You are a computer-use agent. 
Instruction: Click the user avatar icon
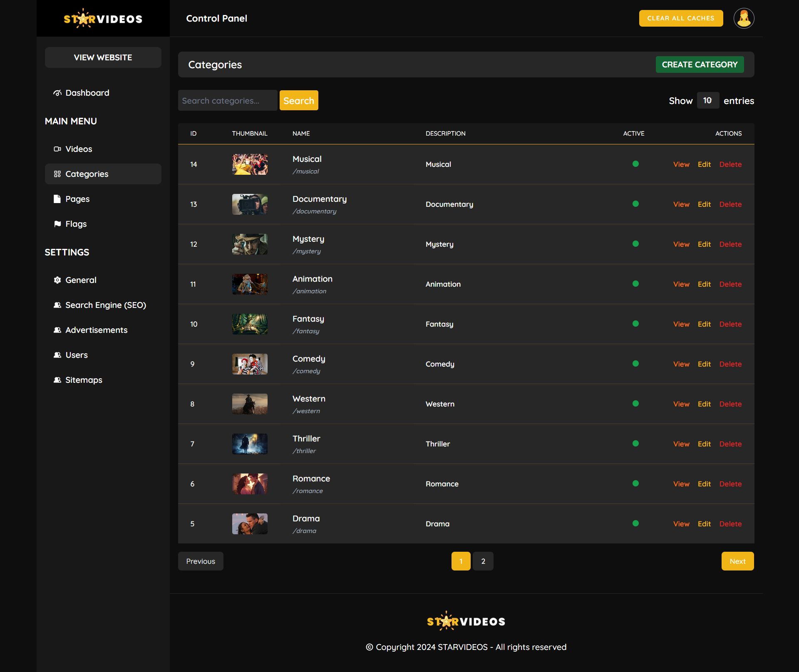click(x=744, y=18)
